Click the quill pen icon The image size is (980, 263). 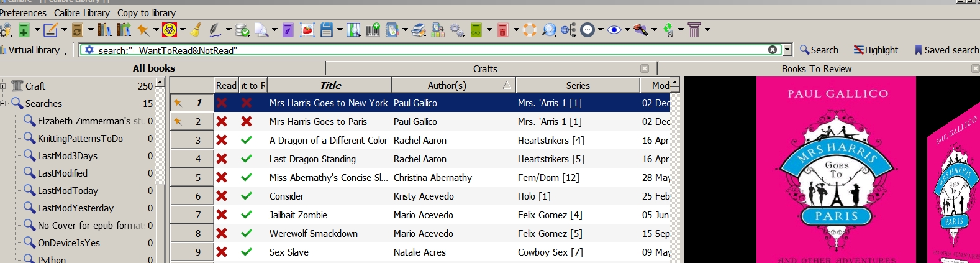(x=216, y=29)
